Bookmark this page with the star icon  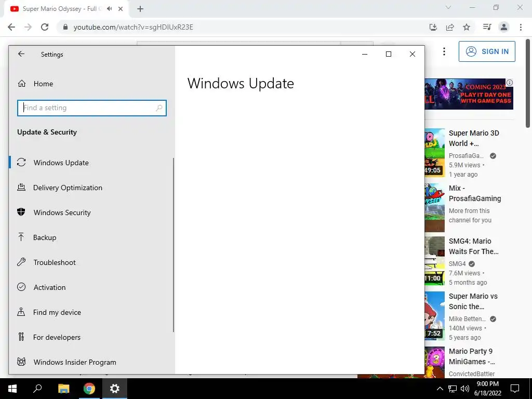point(467,27)
